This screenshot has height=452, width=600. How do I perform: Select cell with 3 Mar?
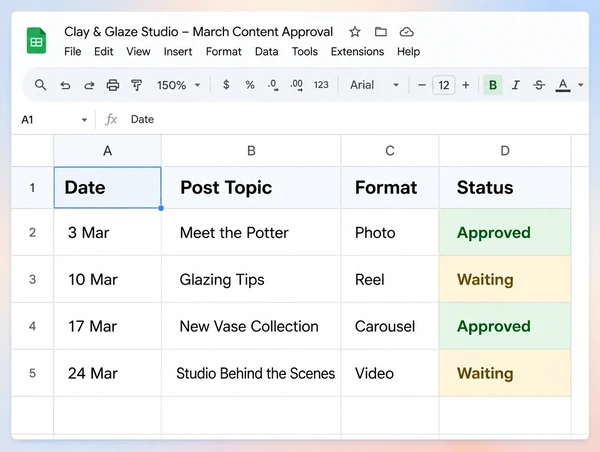click(108, 232)
